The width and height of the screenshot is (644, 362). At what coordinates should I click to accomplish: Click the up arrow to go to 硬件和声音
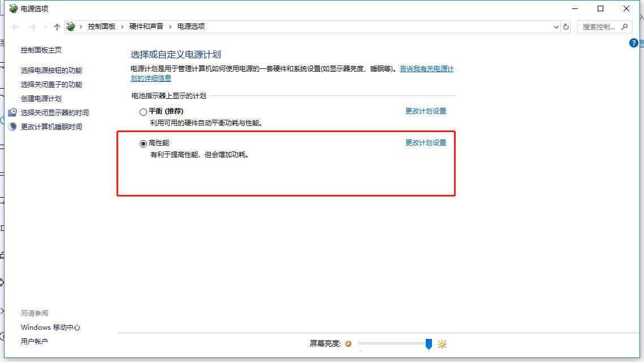(x=57, y=26)
